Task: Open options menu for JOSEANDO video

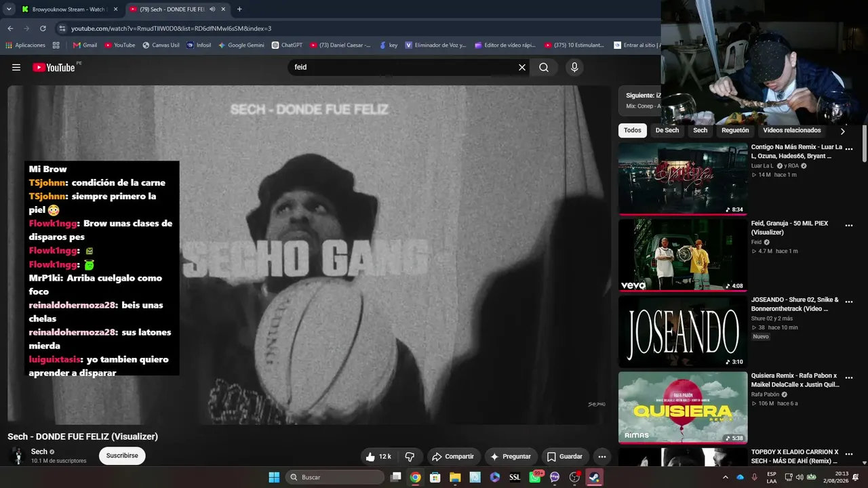Action: tap(848, 302)
